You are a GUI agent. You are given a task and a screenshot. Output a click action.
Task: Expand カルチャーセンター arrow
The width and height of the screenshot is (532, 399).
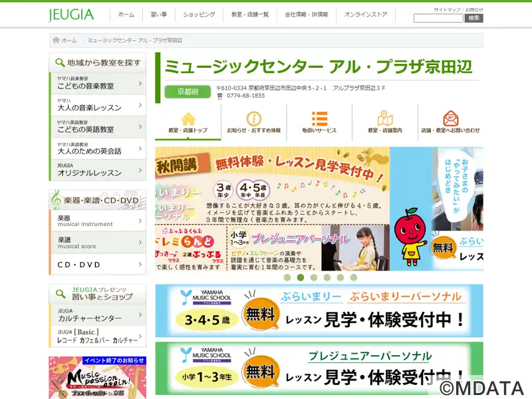click(x=140, y=315)
